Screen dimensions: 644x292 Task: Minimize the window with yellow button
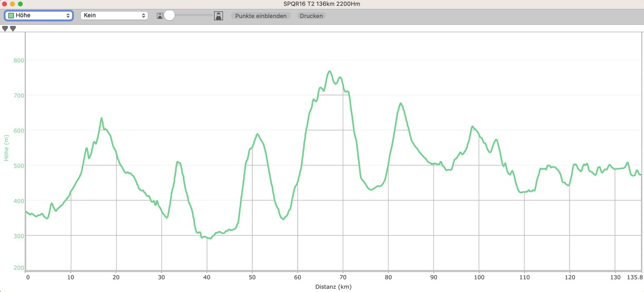point(13,4)
